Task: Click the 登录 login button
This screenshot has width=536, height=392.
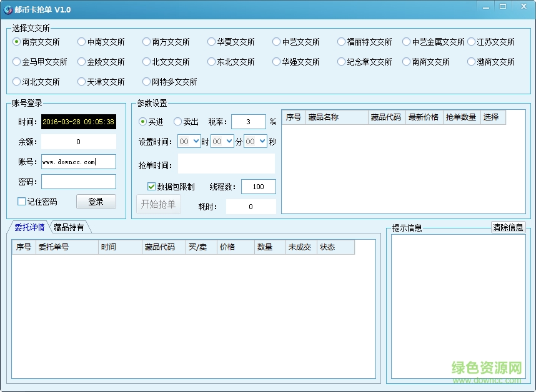Action: pyautogui.click(x=96, y=201)
